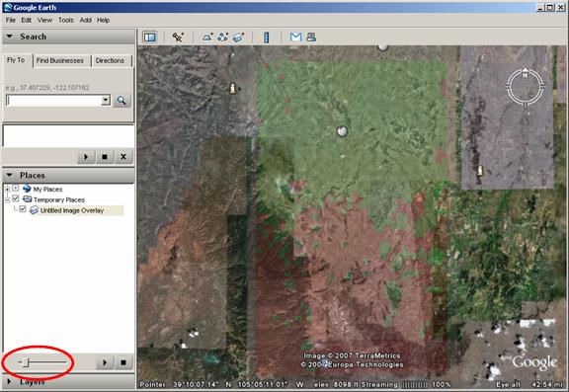Toggle the My Places checkbox
This screenshot has width=569, height=392.
(x=15, y=188)
